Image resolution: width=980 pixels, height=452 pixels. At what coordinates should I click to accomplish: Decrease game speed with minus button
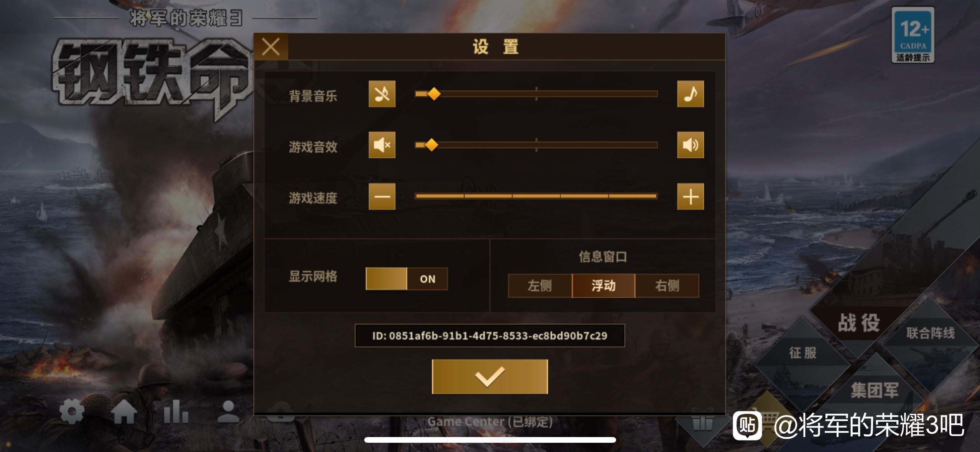pos(382,197)
